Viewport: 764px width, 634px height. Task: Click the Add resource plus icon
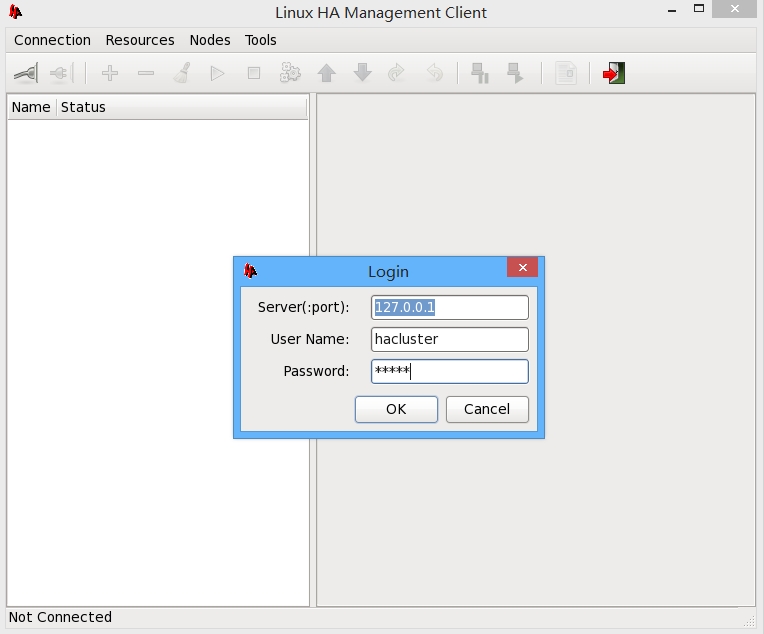click(x=110, y=73)
